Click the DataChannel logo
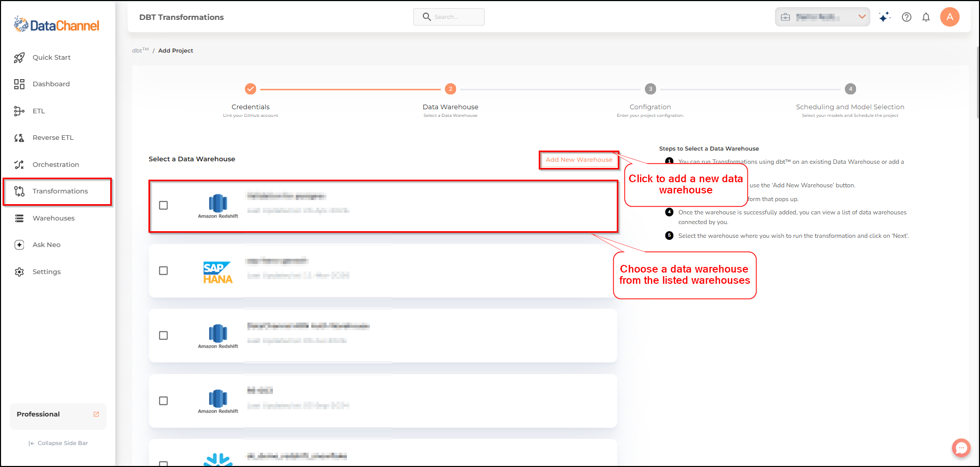The height and width of the screenshot is (467, 980). (x=57, y=24)
